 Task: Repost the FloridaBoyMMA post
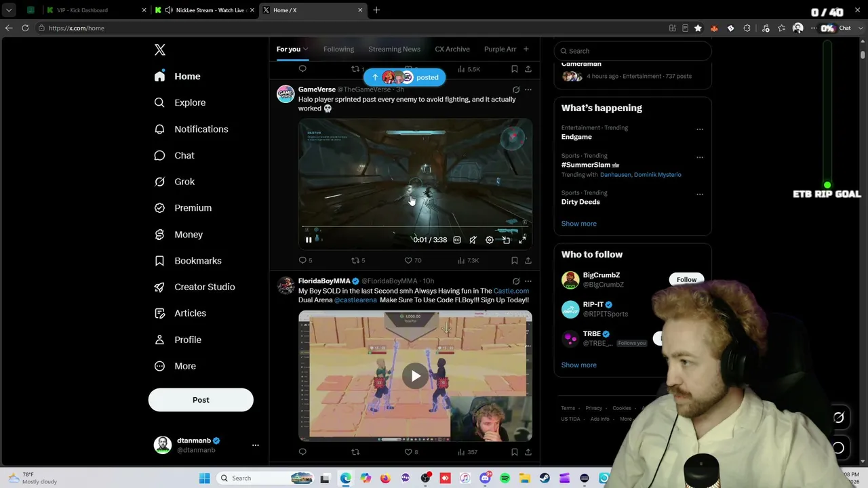point(355,452)
